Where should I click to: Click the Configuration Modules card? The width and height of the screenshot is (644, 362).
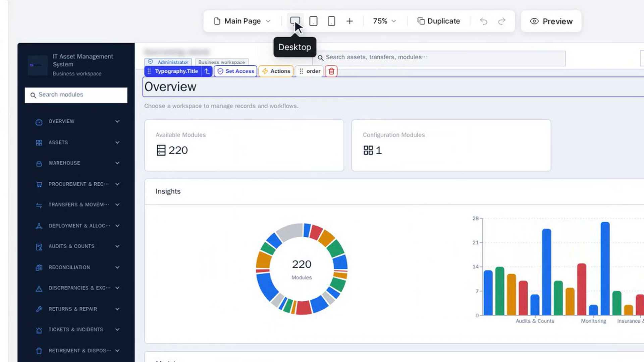(451, 145)
